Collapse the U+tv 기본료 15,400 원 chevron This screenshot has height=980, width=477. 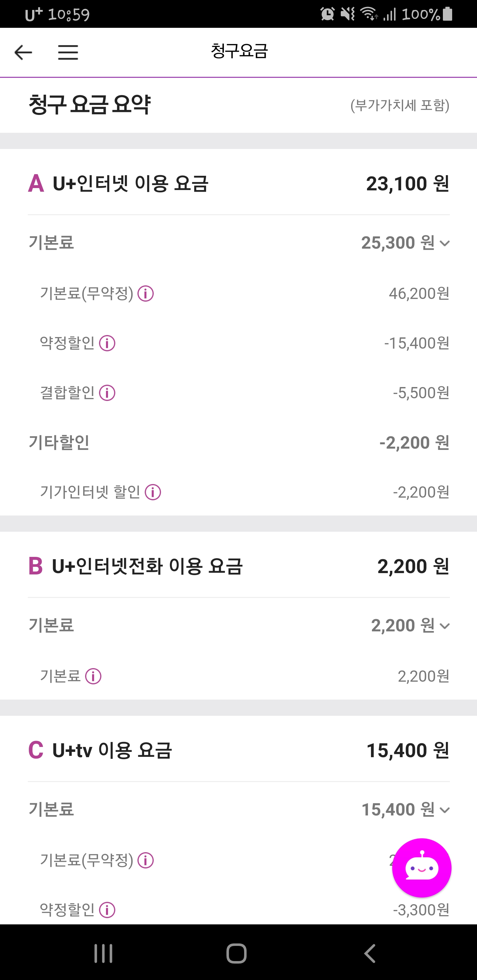(445, 810)
